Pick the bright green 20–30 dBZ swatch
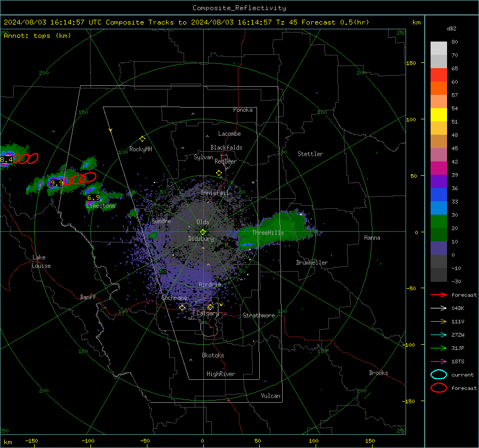This screenshot has height=448, width=479. point(439,222)
